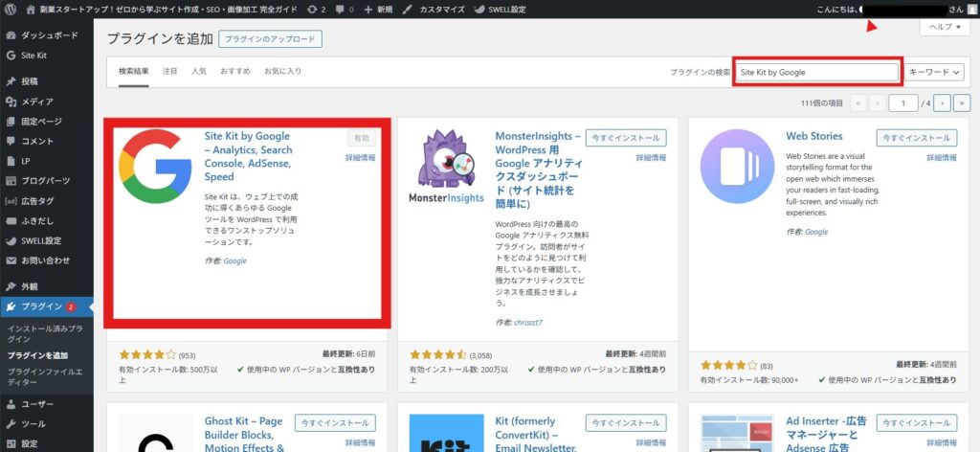Open comments bubble icon in admin bar
Viewport: 980px width, 452px height.
tap(345, 10)
